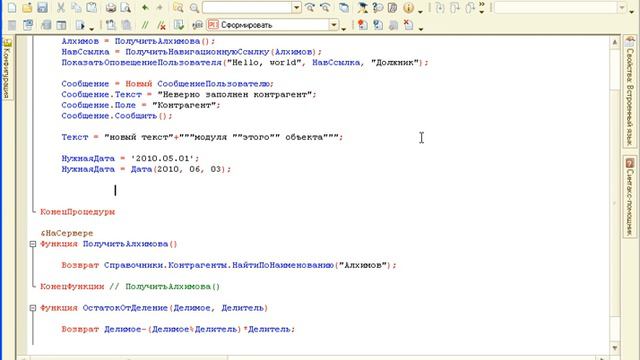The width and height of the screenshot is (640, 360).
Task: Open dropdown arrow next to procedures icon
Action: 91,29
